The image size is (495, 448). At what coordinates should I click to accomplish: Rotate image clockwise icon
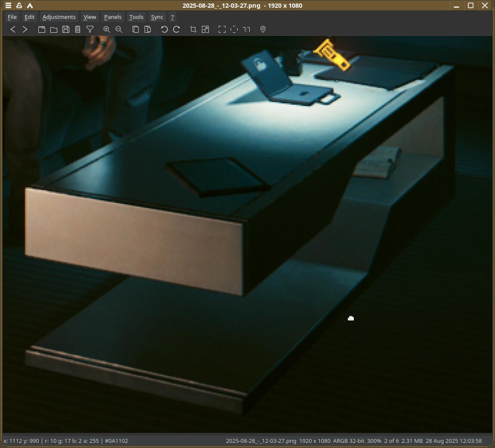(x=176, y=29)
